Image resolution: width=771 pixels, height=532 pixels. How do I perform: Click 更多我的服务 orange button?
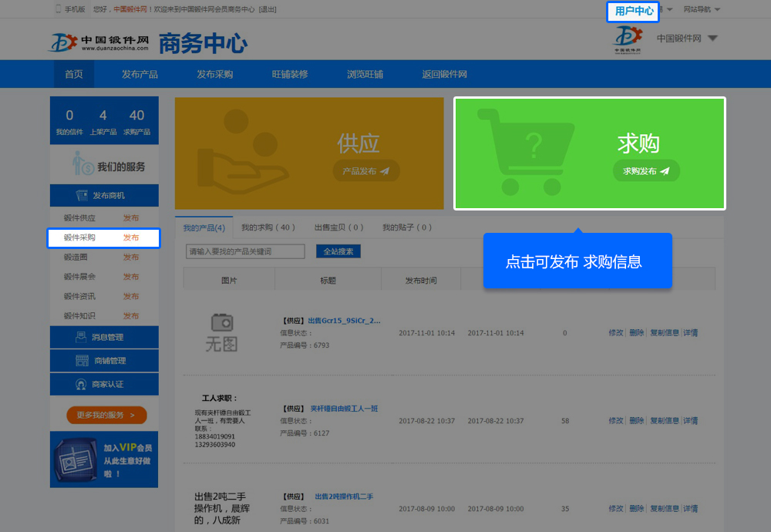106,415
